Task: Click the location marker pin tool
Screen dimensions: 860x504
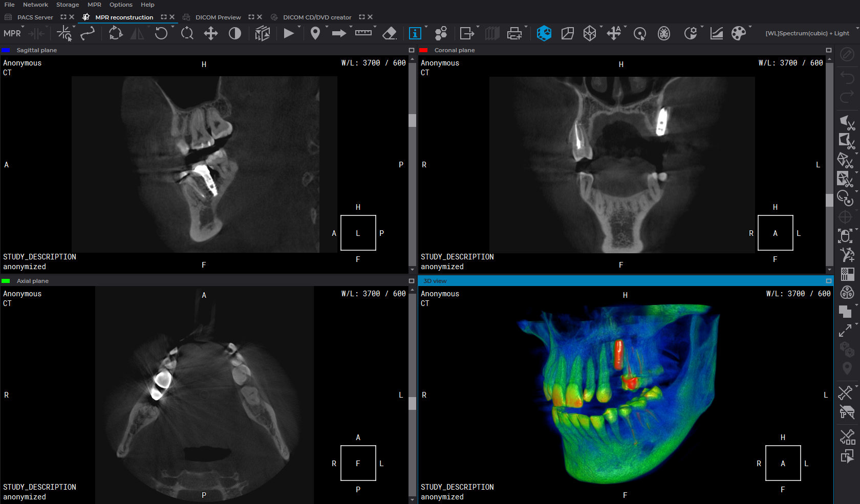Action: tap(315, 34)
